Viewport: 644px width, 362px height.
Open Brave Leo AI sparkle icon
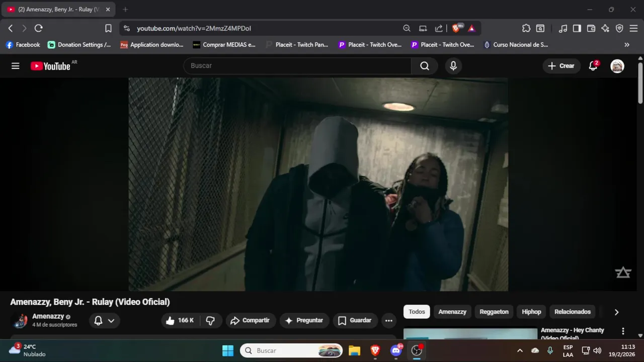tap(605, 28)
